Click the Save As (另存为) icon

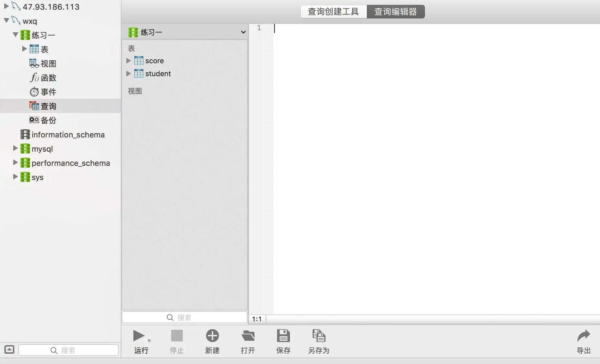click(319, 336)
